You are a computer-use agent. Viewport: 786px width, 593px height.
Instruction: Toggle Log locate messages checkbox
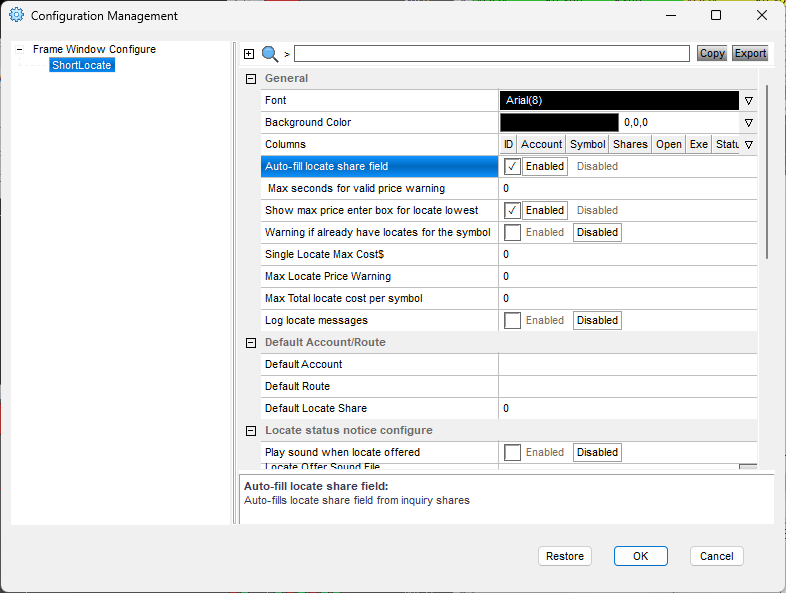pos(512,321)
